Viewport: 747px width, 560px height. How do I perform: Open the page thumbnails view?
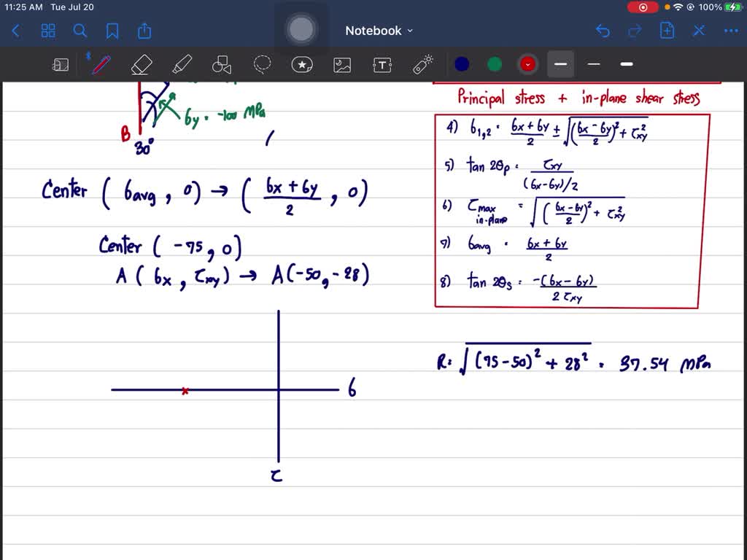(48, 31)
